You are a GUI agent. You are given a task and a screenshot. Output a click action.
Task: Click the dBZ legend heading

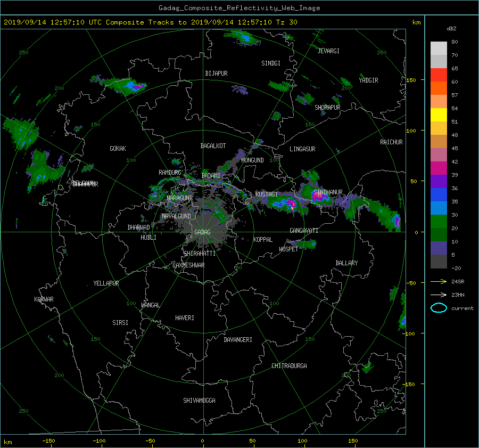tap(451, 28)
